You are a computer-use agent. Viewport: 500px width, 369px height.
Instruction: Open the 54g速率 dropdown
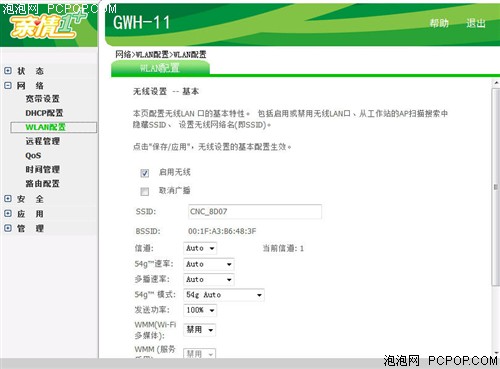pos(209,264)
